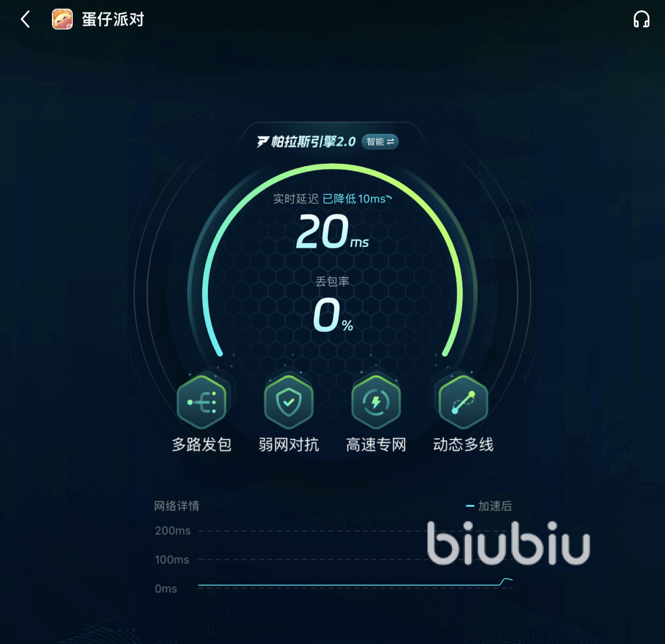Viewport: 665px width, 644px height.
Task: Click the 弱网对抗 label
Action: (x=289, y=444)
